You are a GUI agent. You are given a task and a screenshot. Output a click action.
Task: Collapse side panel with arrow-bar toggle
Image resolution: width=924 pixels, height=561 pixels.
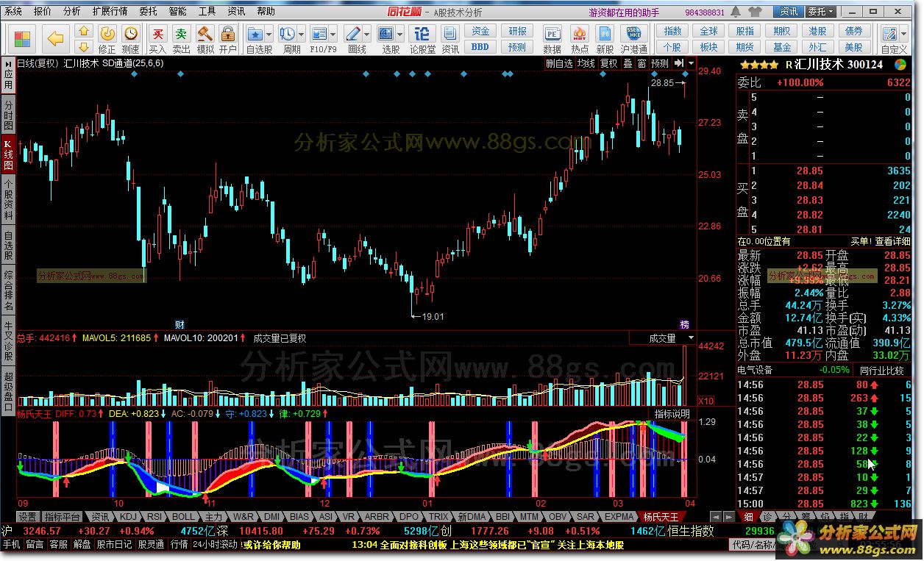point(678,63)
